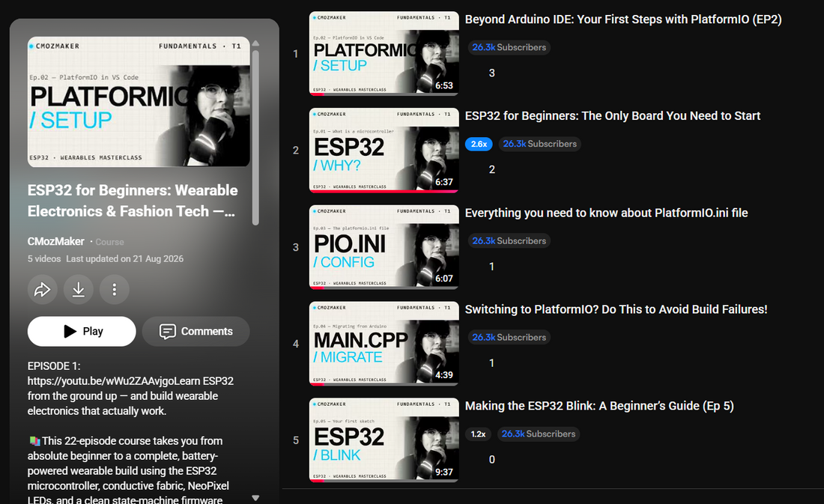Click the '5 videos' count text
The height and width of the screenshot is (504, 824).
(x=44, y=258)
